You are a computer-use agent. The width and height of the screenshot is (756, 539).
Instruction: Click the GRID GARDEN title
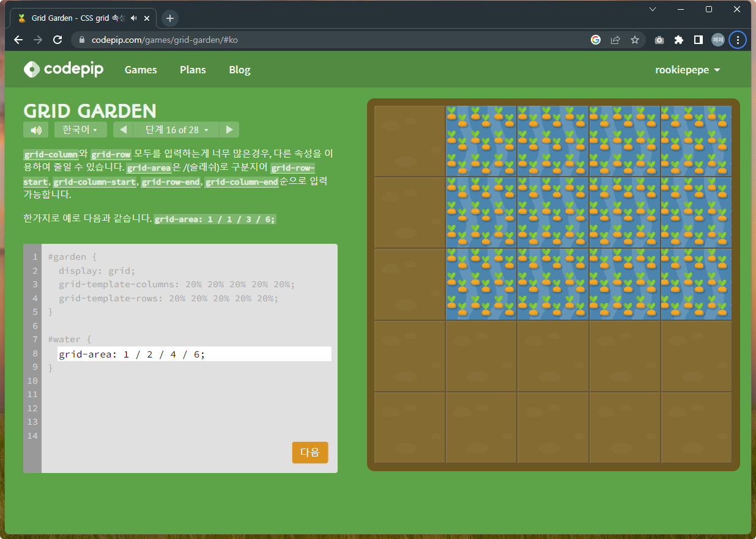90,111
